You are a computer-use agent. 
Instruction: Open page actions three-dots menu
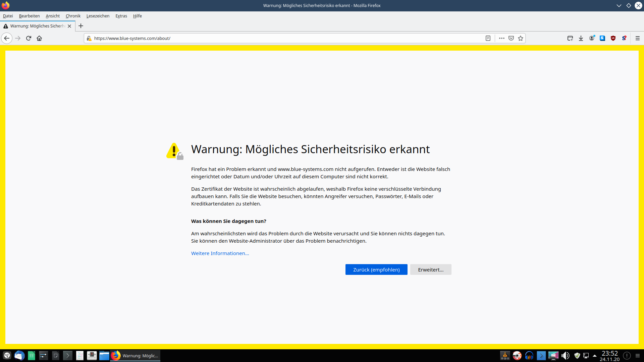coord(501,38)
